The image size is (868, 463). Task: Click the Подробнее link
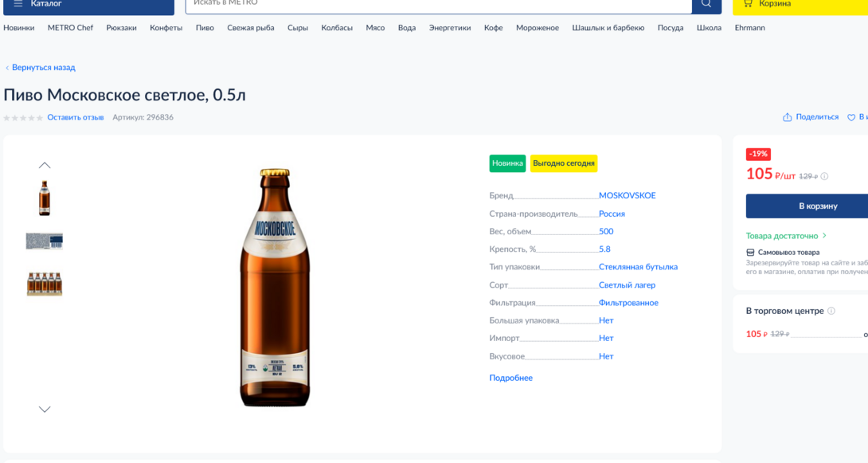click(x=510, y=378)
